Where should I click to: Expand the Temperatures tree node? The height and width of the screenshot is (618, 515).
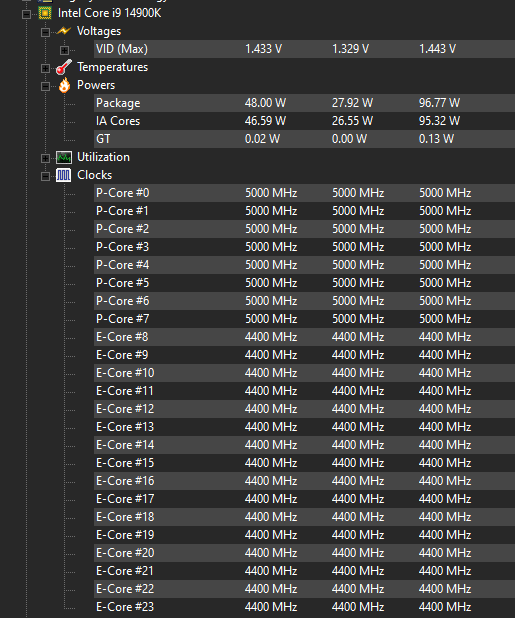pos(45,69)
